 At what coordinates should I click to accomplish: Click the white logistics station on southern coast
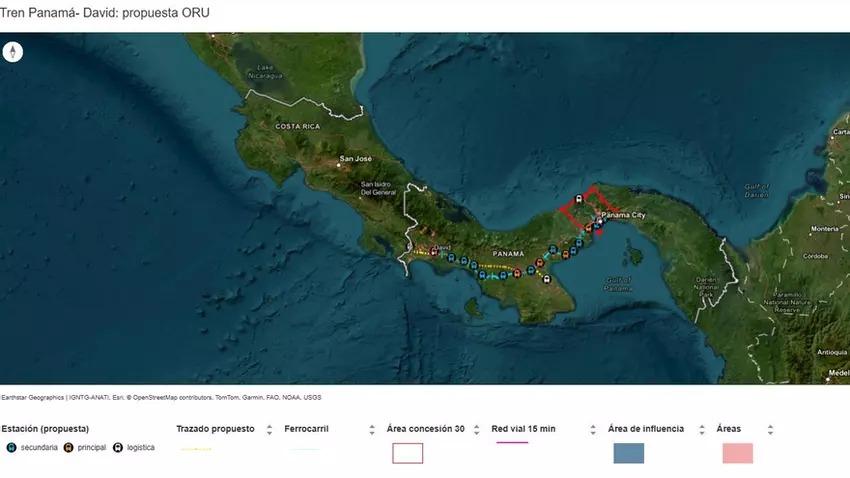(546, 279)
